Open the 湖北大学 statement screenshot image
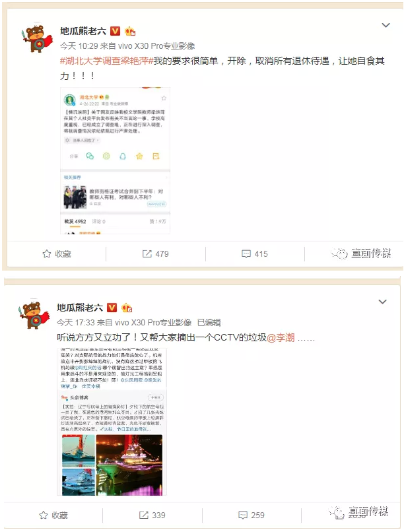Image resolution: width=404 pixels, height=532 pixels. pos(115,160)
